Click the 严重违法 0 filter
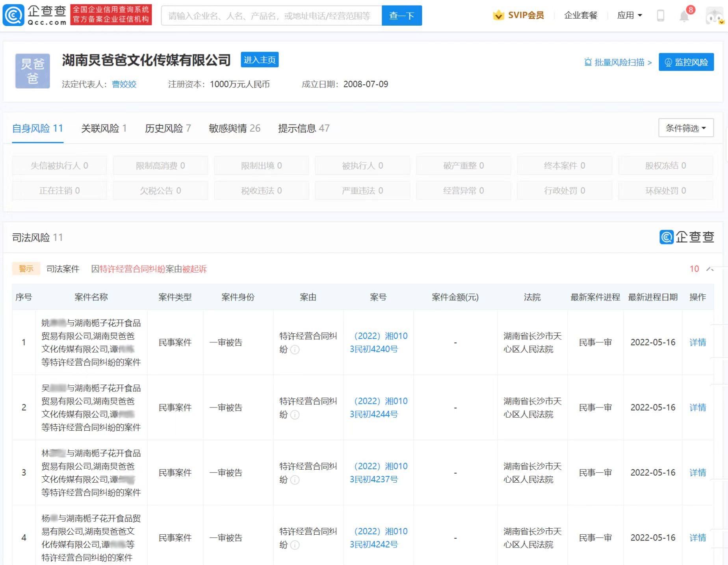This screenshot has height=565, width=728. click(x=362, y=191)
